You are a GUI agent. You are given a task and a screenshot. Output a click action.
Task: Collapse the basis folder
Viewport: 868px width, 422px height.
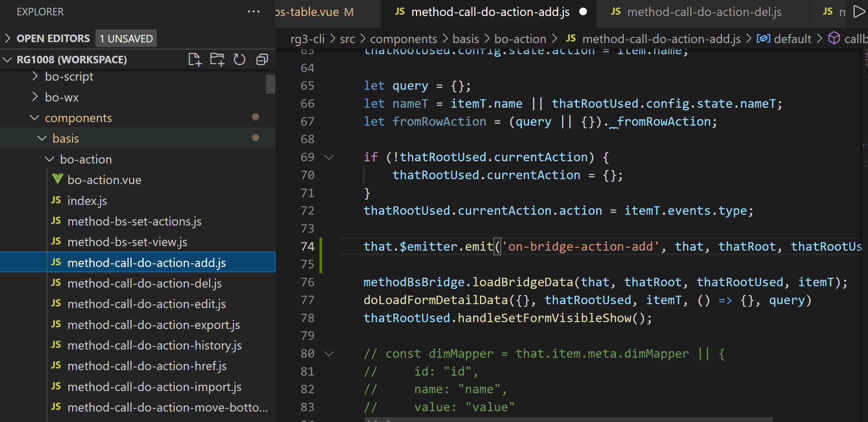tap(42, 138)
